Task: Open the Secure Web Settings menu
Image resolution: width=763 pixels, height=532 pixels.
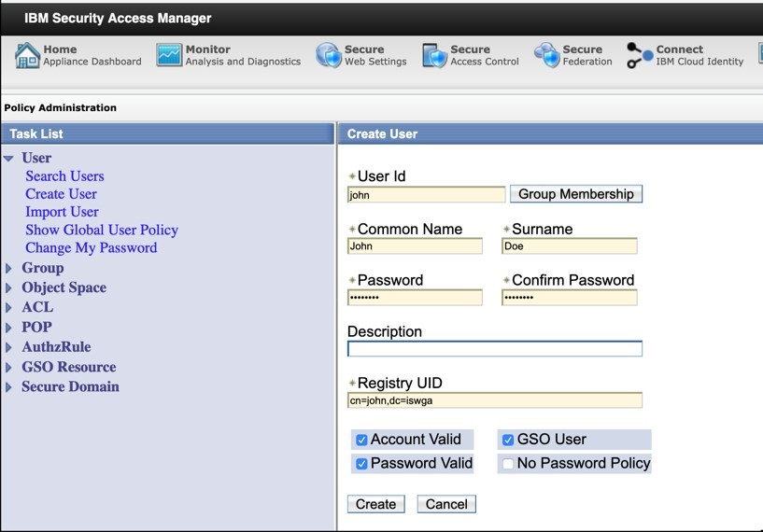Action: (361, 55)
